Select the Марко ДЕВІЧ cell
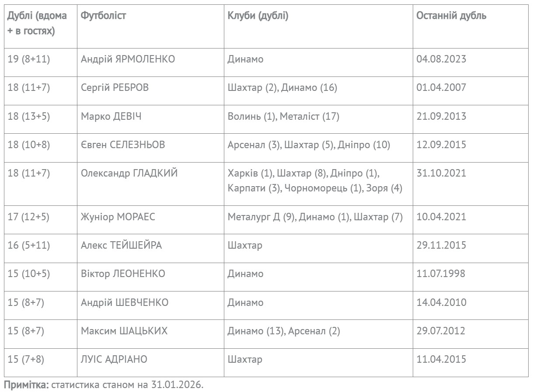The height and width of the screenshot is (392, 533). tap(111, 116)
